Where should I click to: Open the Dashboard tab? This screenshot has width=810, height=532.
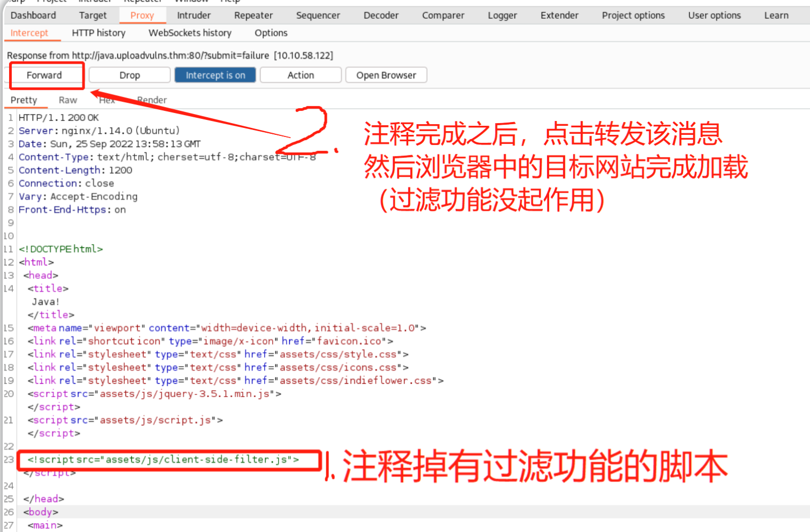pos(33,16)
